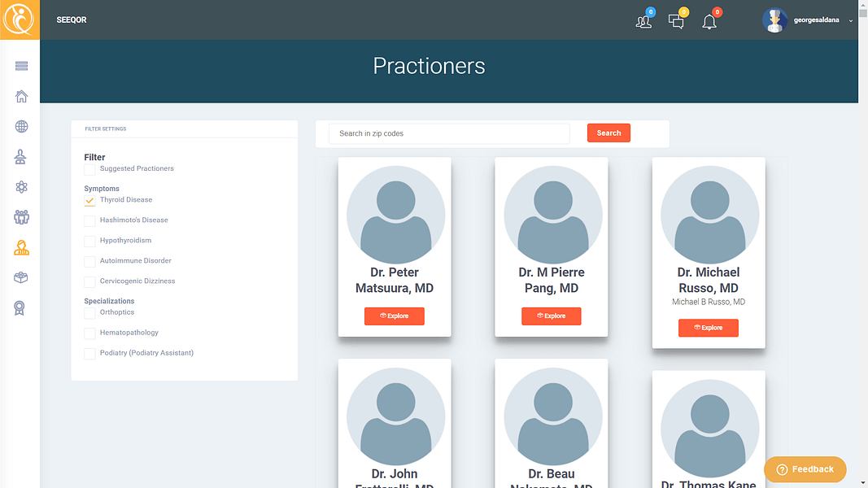
Task: Open the box package icon in sidebar
Action: point(21,277)
